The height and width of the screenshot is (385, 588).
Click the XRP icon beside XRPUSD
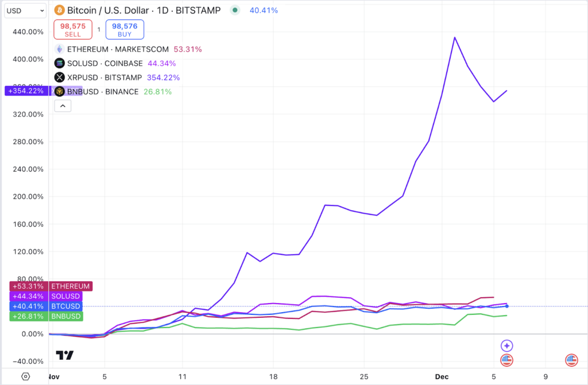click(x=60, y=77)
